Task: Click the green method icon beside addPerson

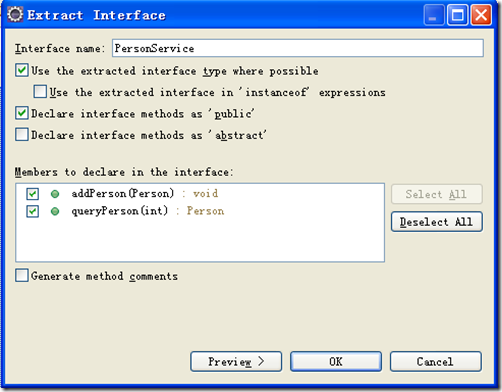Action: 55,194
